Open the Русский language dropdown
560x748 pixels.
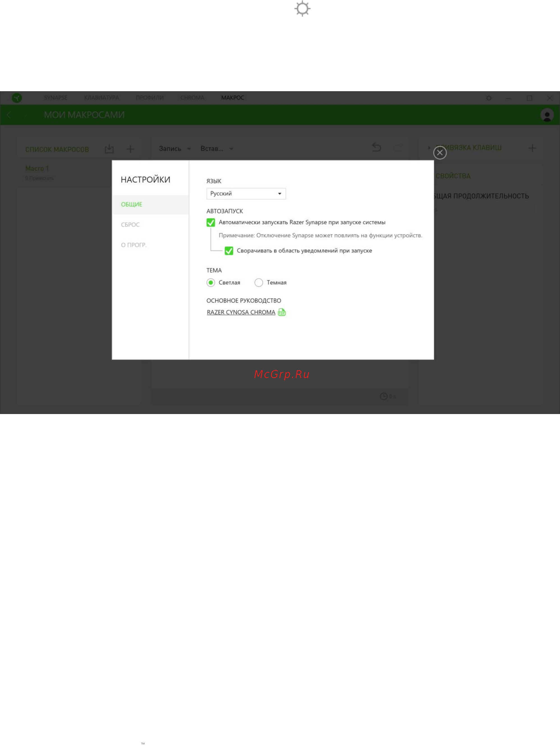pyautogui.click(x=246, y=194)
